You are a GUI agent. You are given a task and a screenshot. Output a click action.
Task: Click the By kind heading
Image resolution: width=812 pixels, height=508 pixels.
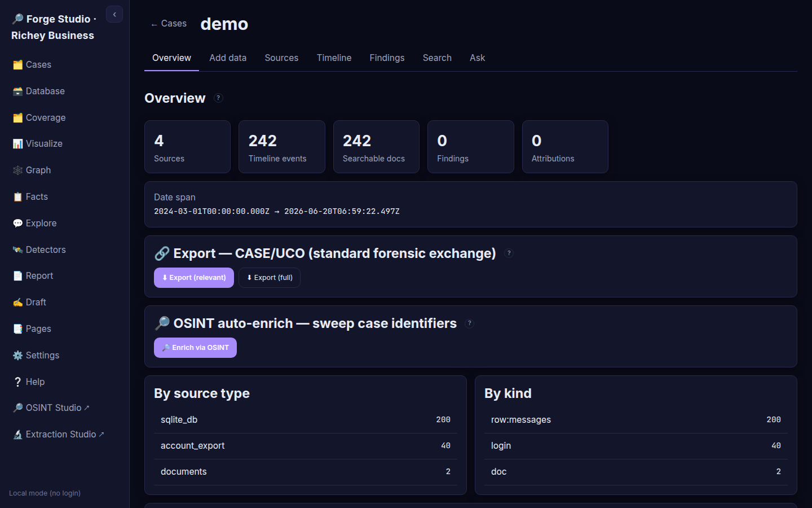click(x=508, y=393)
